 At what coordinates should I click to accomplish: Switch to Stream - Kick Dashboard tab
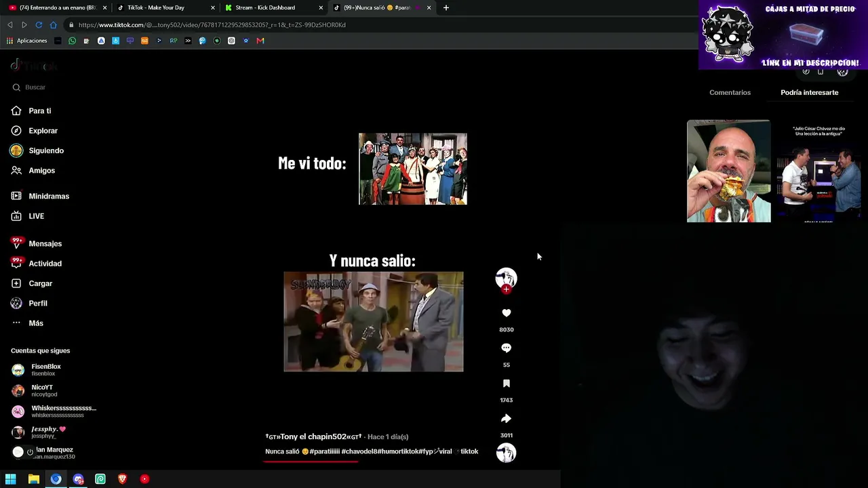(264, 7)
